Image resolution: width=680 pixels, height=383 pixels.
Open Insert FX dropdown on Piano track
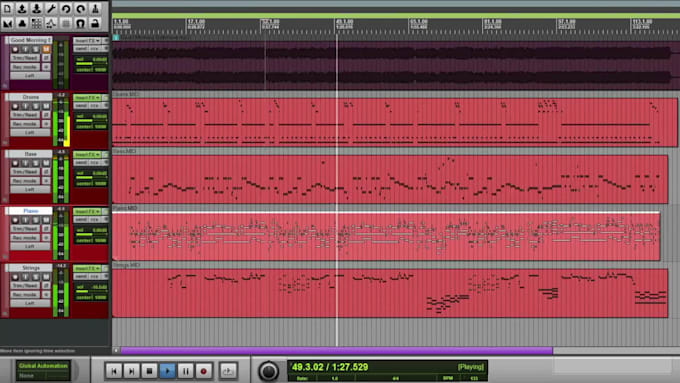click(x=87, y=211)
